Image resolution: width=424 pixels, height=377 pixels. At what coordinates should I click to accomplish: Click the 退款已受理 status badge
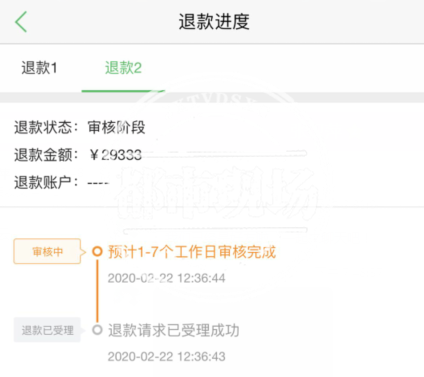pyautogui.click(x=47, y=330)
